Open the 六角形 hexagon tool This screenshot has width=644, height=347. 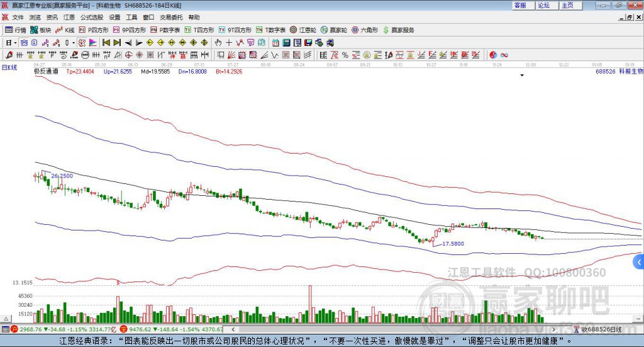coord(365,30)
